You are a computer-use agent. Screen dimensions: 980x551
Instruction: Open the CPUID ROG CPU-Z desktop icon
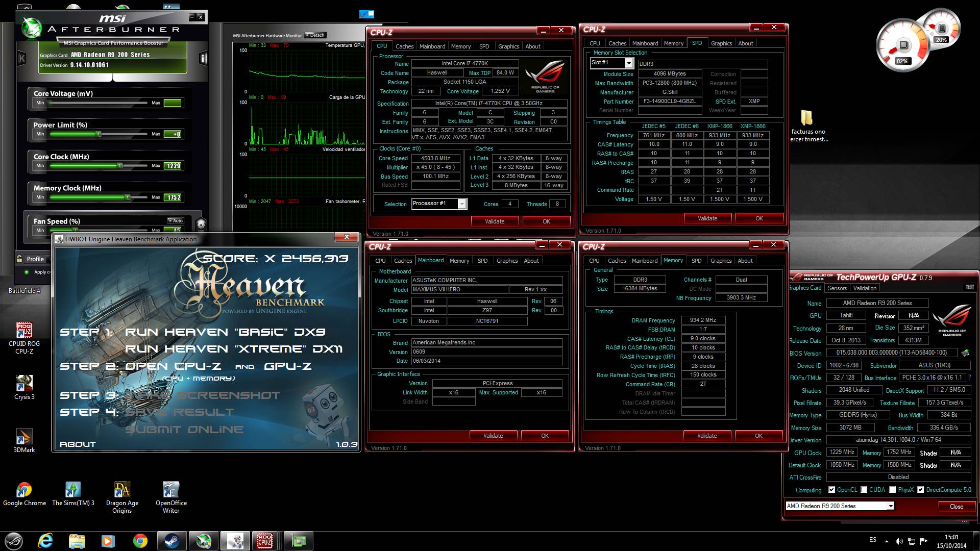tap(24, 338)
